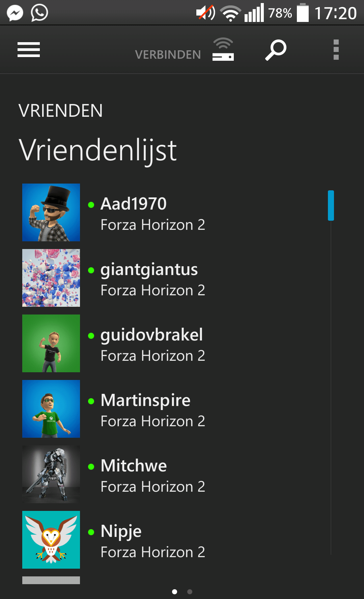Click the blue scrollbar thumb
Viewport: 364px width, 599px height.
(x=331, y=206)
